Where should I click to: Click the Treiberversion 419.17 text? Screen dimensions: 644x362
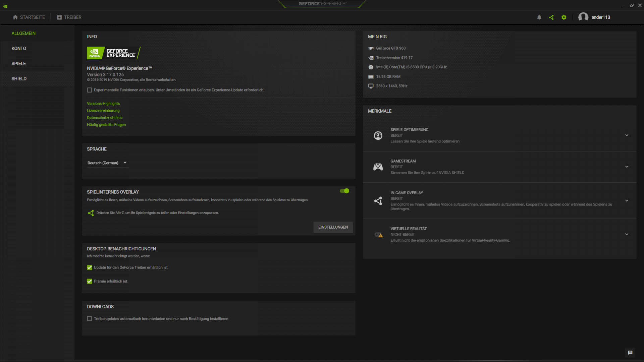(394, 58)
